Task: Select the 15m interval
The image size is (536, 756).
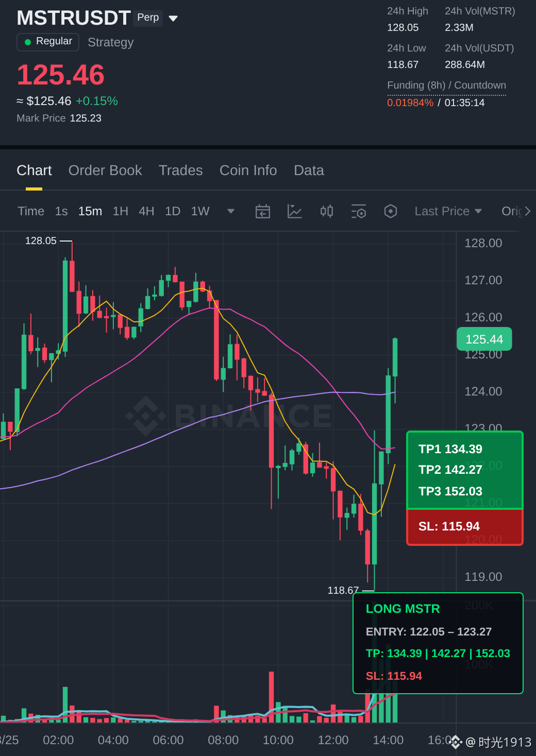Action: tap(90, 211)
